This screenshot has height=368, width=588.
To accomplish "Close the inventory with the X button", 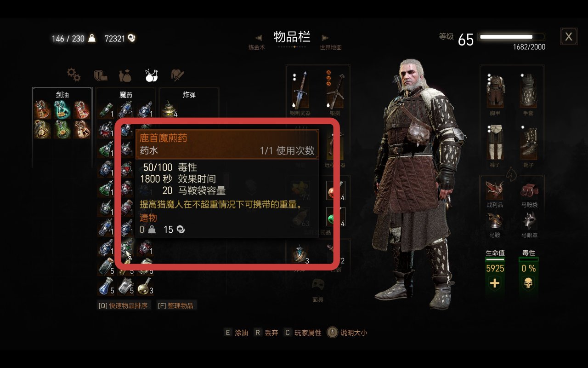I will [569, 36].
